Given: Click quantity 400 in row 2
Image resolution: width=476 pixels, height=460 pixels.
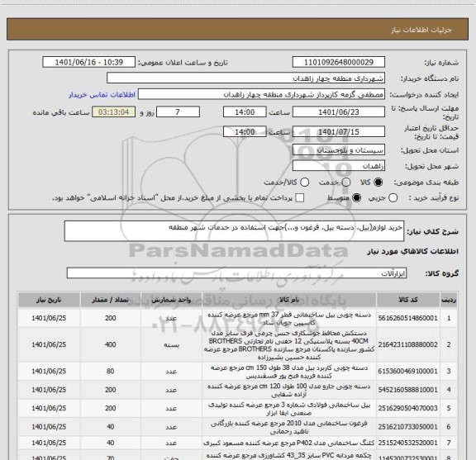Looking at the screenshot, I should (111, 344).
